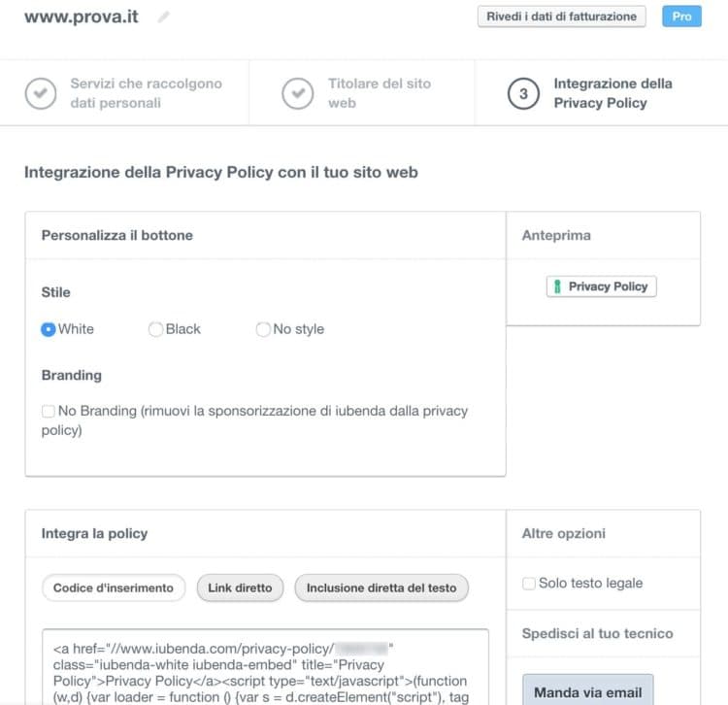728x705 pixels.
Task: Tick the Solo testo legale checkbox
Action: 529,584
